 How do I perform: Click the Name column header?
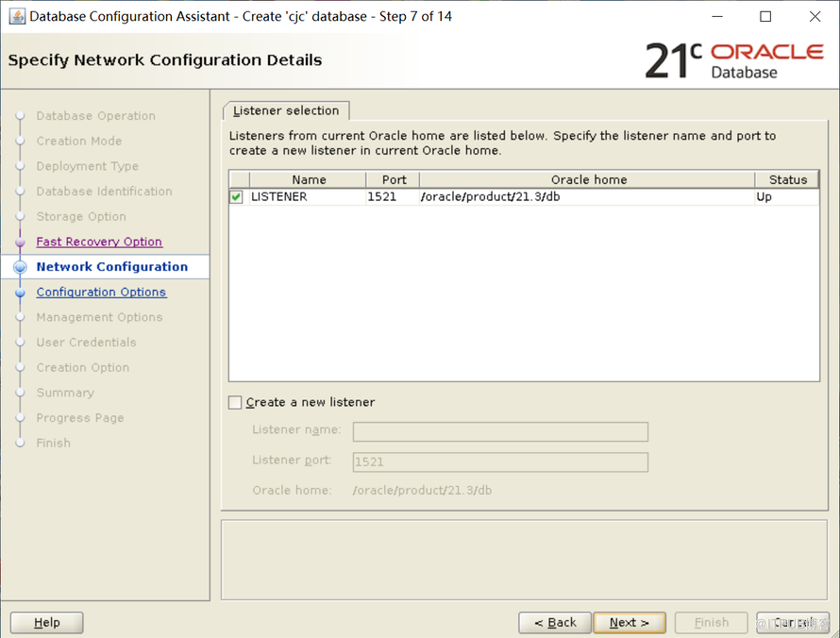[308, 180]
